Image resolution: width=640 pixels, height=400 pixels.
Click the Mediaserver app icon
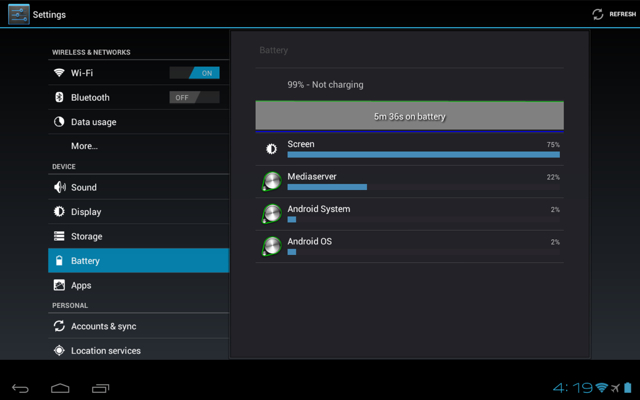pos(271,181)
